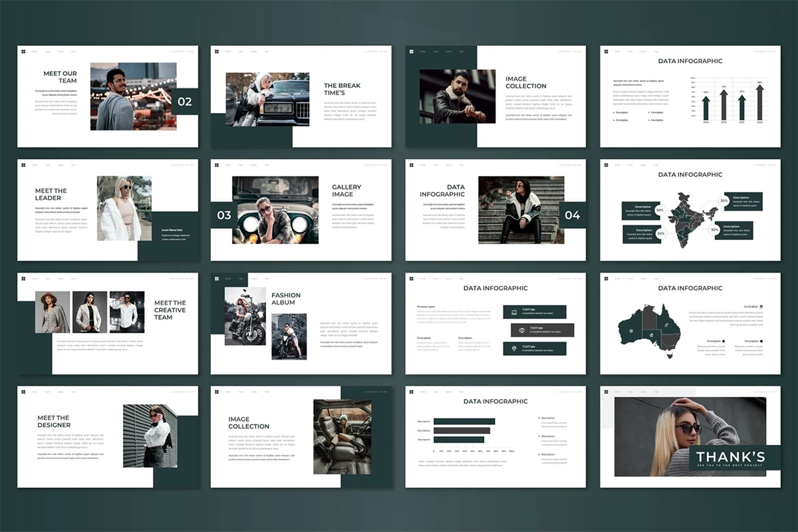
Task: Click the icon in the middle 12,617 pts box
Action: [521, 331]
